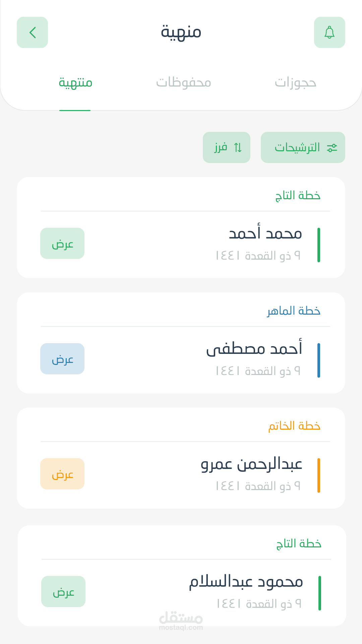Tap the back chevron arrow icon
The image size is (362, 644).
(33, 33)
